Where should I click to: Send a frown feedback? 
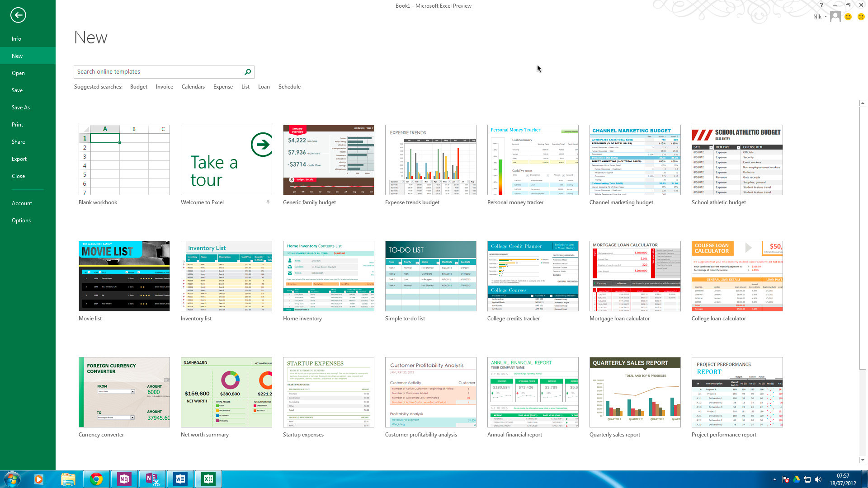coord(861,17)
